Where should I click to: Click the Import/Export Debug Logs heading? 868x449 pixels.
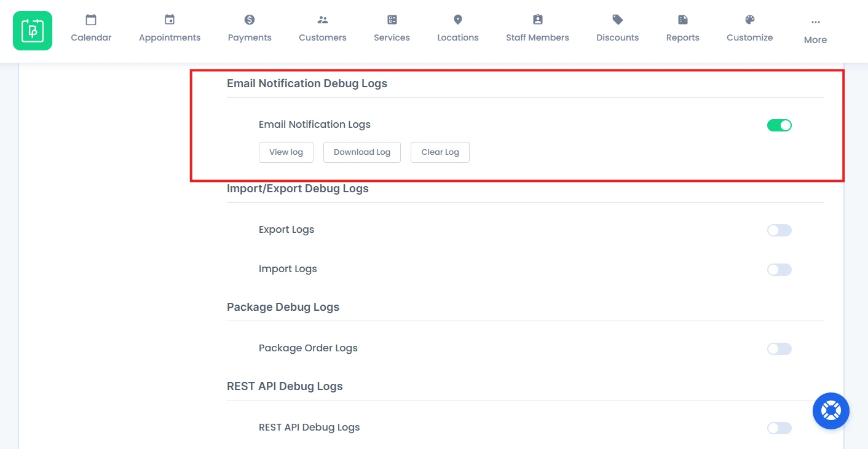(x=298, y=189)
